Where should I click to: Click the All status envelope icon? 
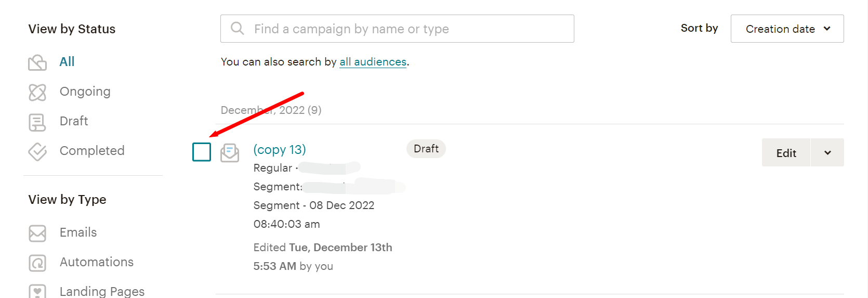coord(37,62)
